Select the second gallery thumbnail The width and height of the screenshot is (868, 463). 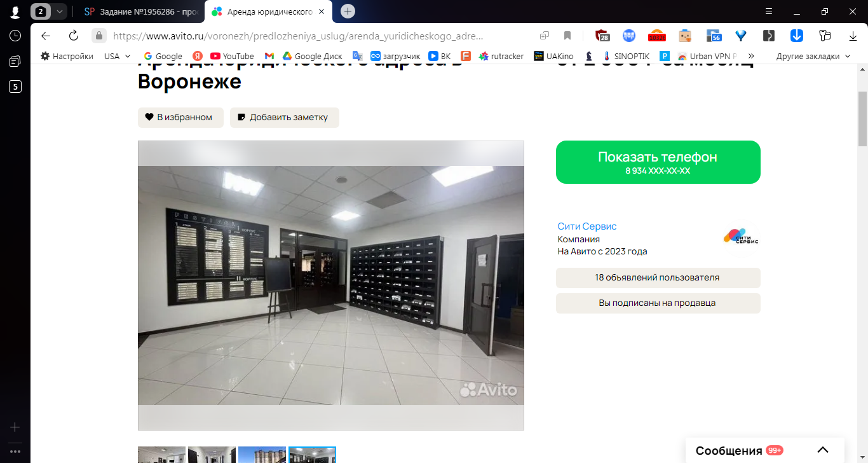tap(212, 455)
